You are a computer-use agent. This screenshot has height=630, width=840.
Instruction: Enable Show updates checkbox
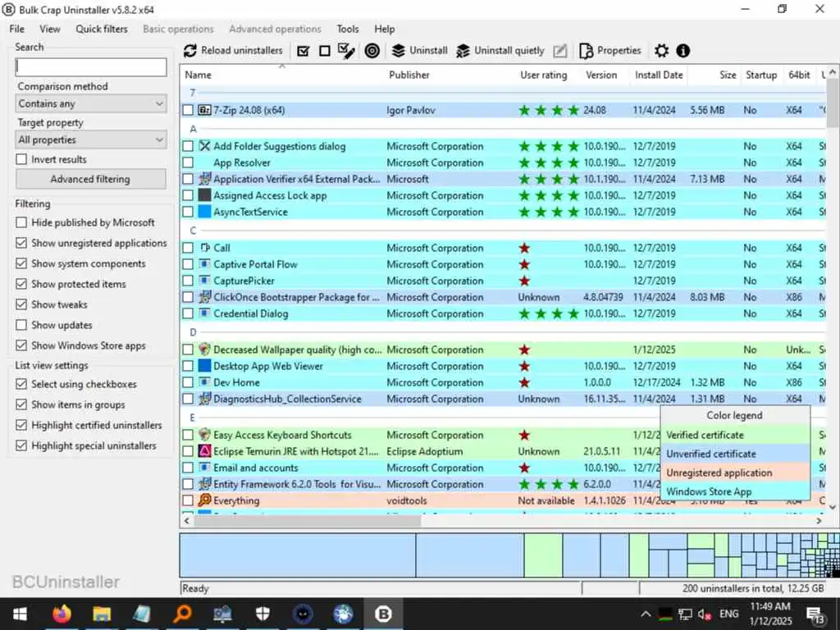coord(21,325)
